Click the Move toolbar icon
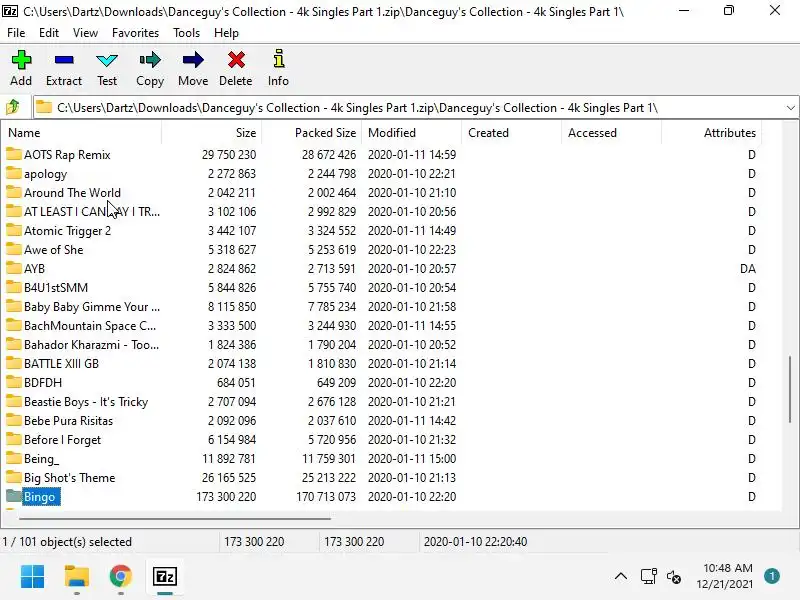The image size is (800, 600). (193, 60)
